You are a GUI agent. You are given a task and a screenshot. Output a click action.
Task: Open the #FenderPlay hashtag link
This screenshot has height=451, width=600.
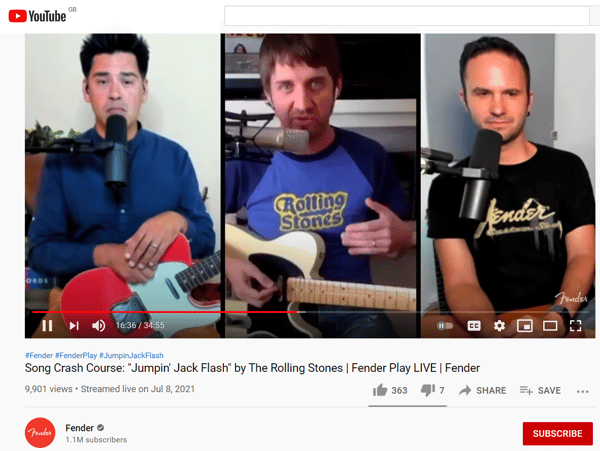[x=76, y=355]
